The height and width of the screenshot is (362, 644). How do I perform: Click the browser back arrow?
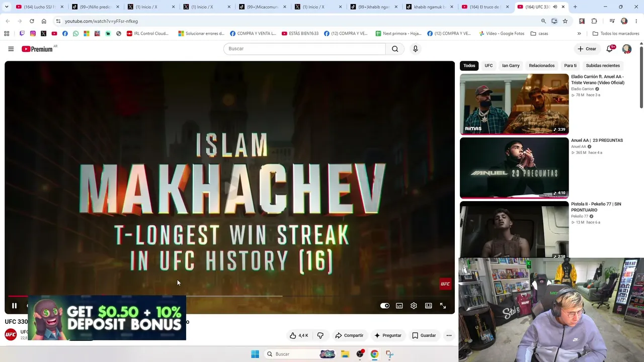click(x=8, y=21)
